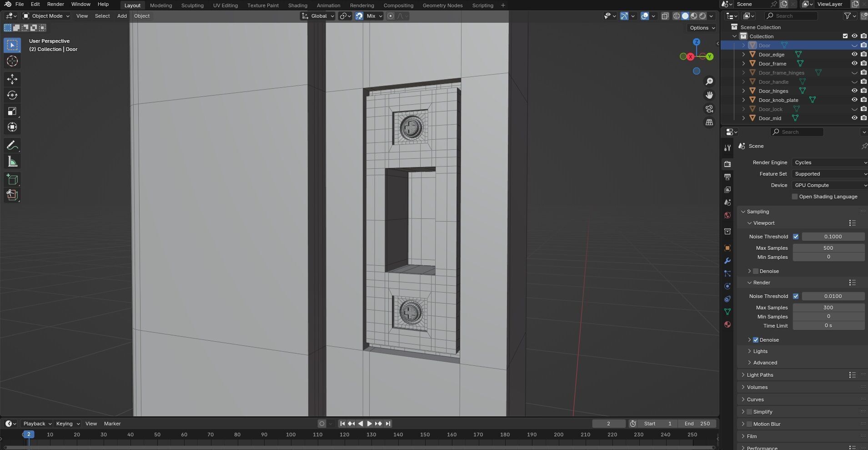
Task: Expand the Door_knob_plate tree item
Action: pos(743,100)
